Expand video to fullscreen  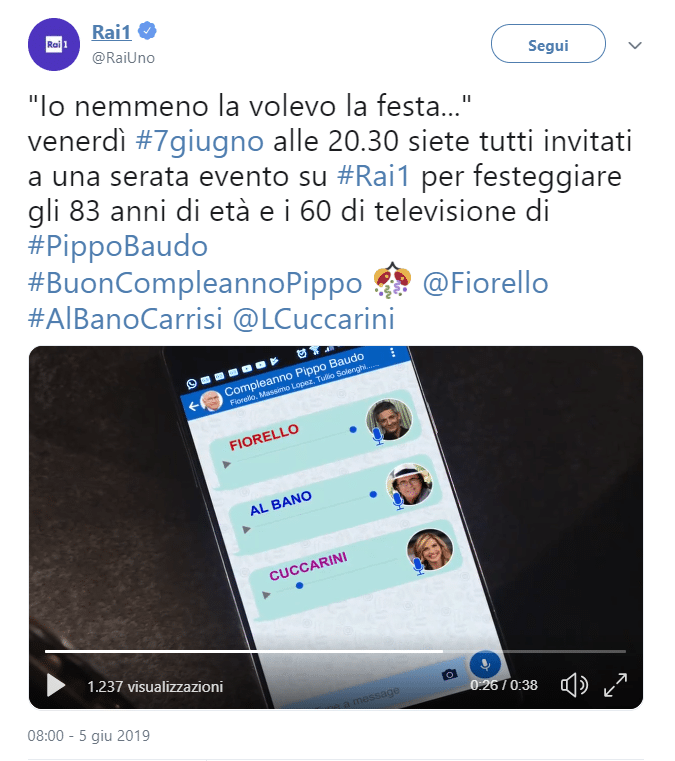click(x=615, y=685)
